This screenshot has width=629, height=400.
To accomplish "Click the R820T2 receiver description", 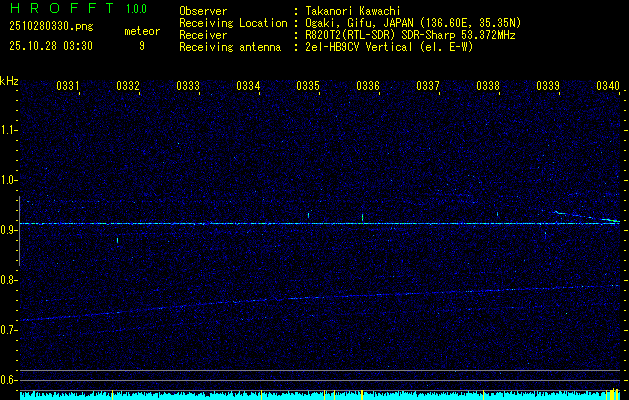I will pyautogui.click(x=410, y=35).
